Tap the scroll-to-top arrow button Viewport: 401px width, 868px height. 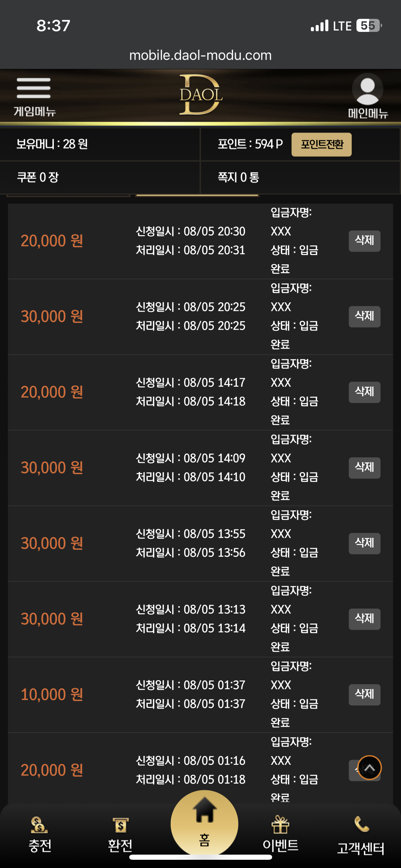click(369, 767)
